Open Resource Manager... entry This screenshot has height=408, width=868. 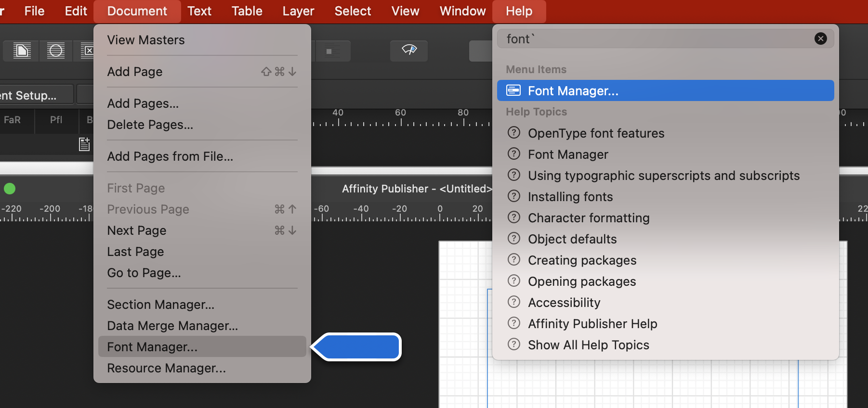[202, 368]
